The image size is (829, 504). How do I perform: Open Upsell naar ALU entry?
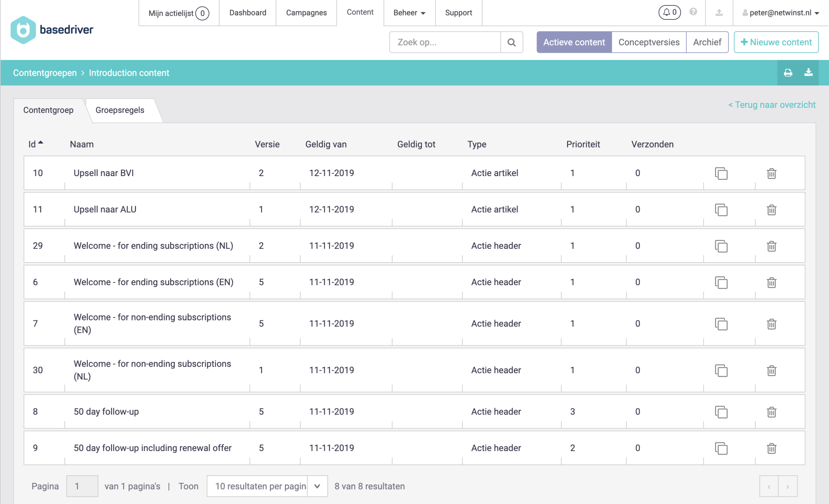coord(105,209)
